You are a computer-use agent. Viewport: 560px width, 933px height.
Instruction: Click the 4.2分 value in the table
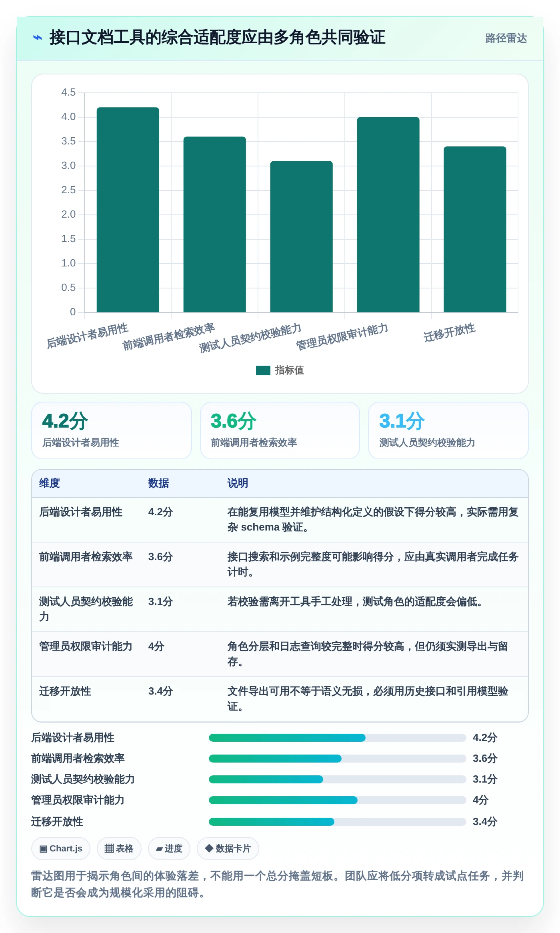pyautogui.click(x=161, y=512)
